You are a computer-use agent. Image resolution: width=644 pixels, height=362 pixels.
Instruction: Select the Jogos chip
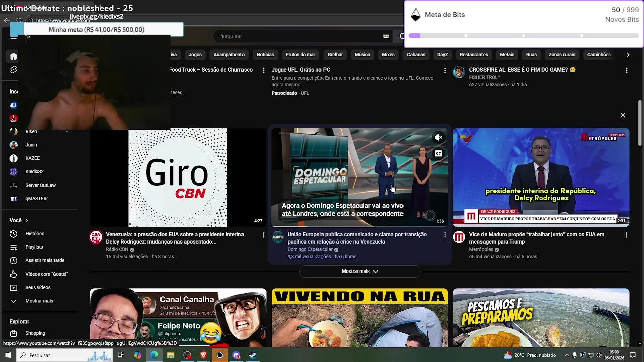195,55
